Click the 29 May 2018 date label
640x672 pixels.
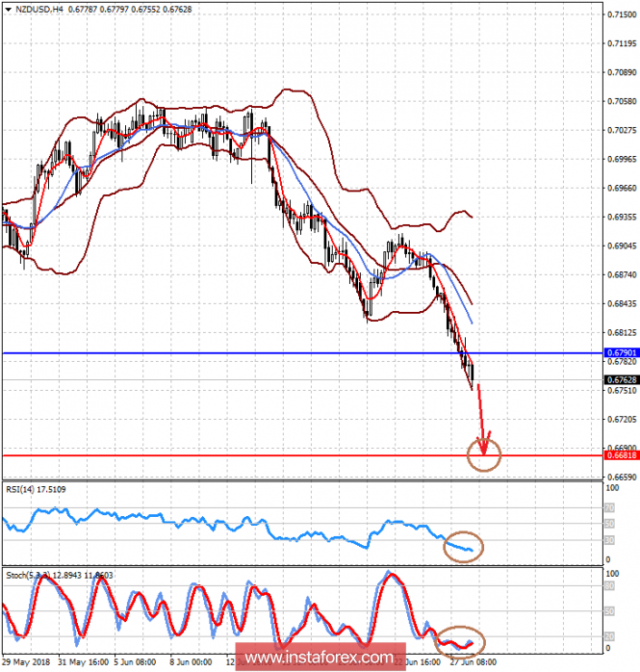[28, 663]
